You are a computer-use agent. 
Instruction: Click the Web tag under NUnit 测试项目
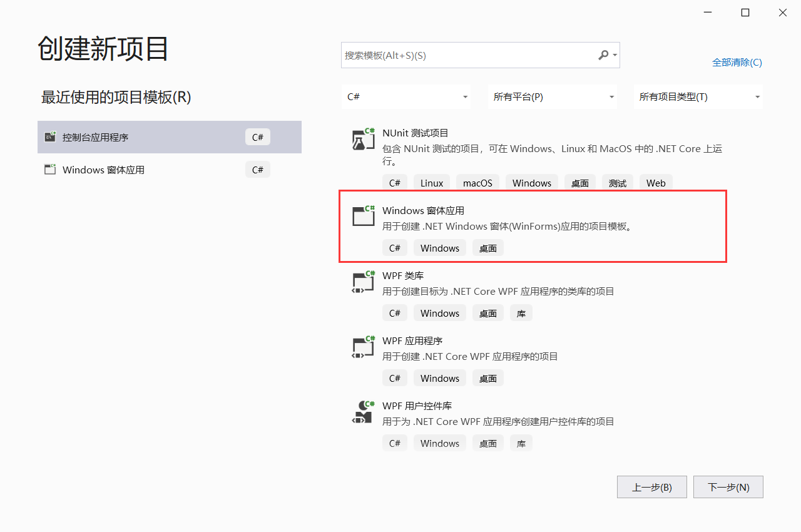[x=656, y=182]
